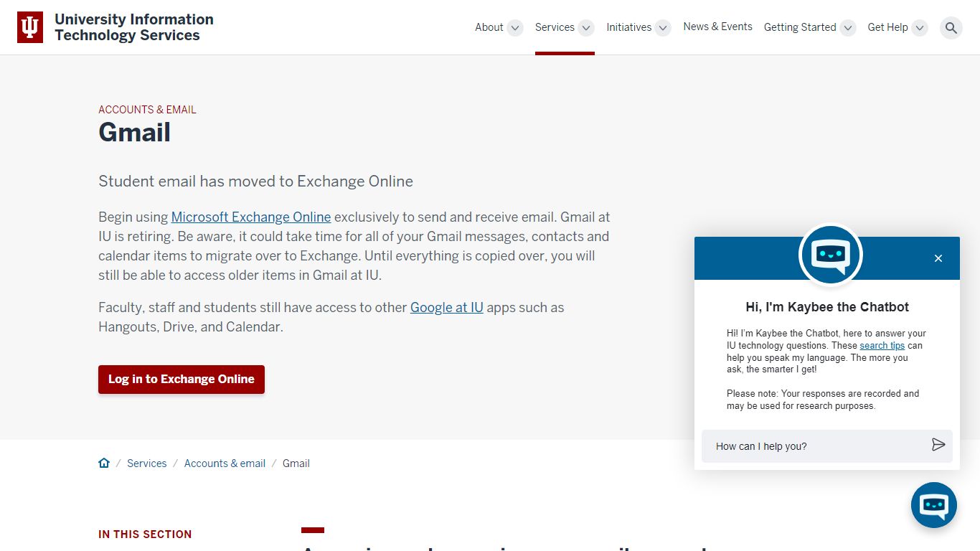Follow the Google at IU link

[x=447, y=307]
